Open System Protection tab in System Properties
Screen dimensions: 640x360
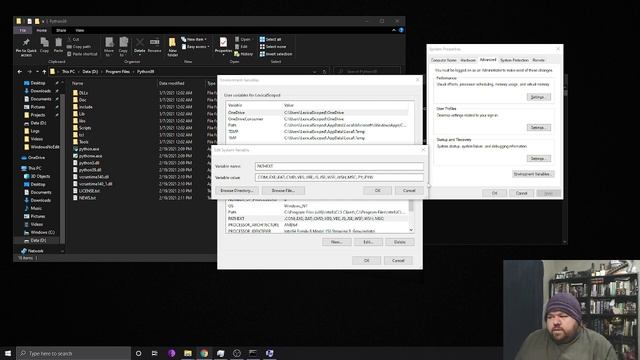point(514,60)
